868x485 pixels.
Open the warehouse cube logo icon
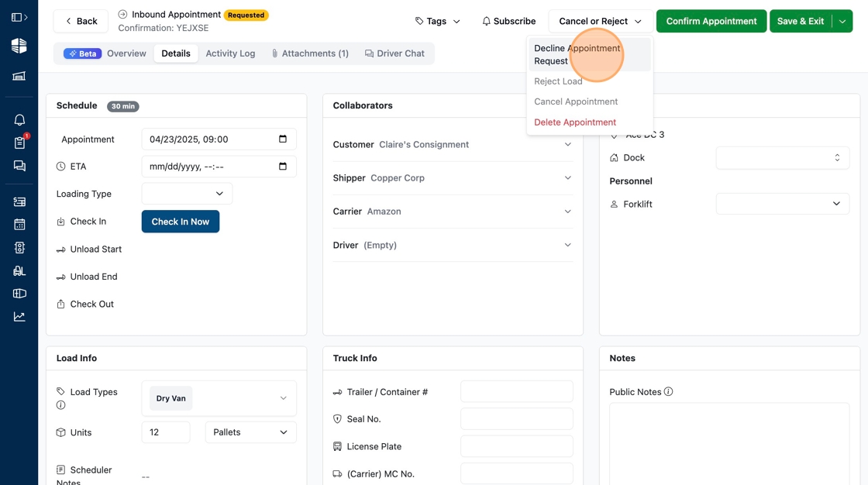(x=19, y=46)
